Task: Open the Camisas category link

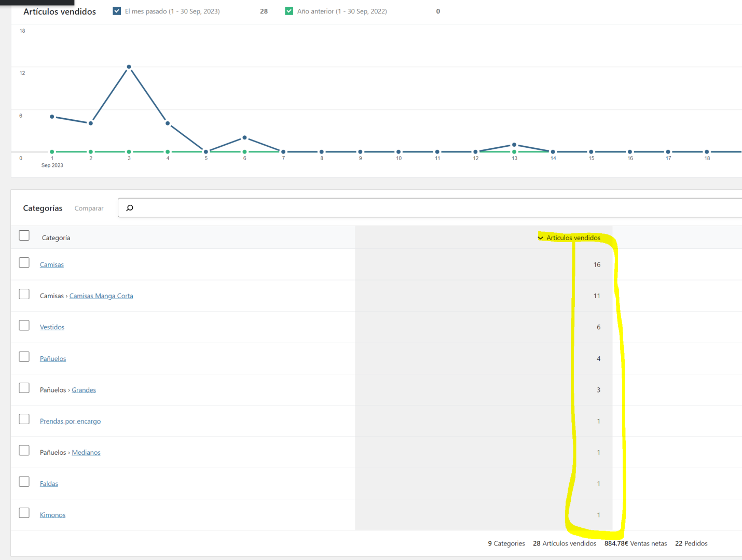Action: pos(52,264)
